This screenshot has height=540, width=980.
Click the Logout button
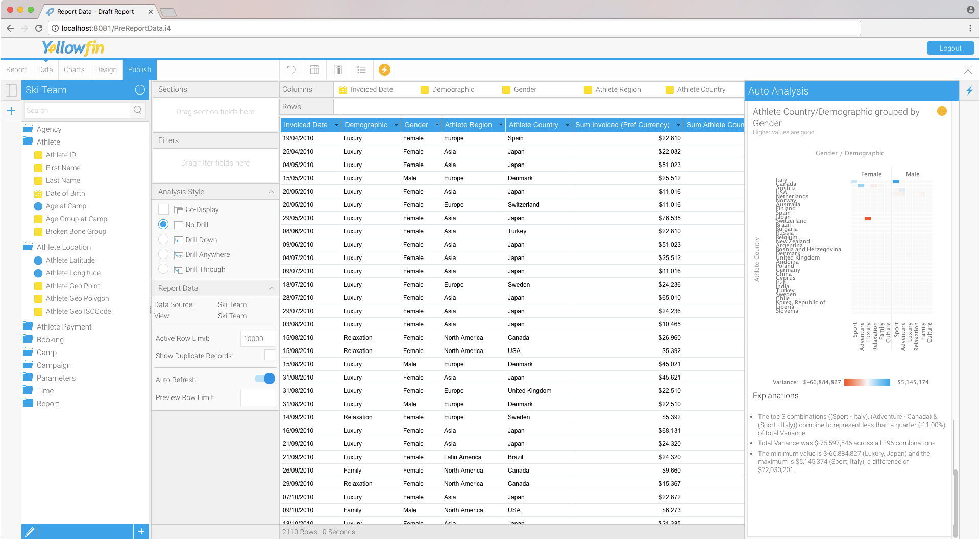pos(950,48)
